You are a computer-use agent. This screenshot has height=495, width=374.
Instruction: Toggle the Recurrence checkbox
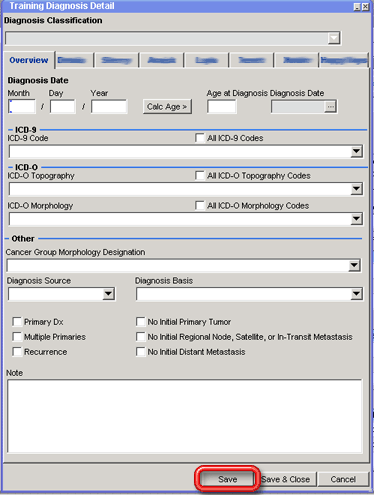pyautogui.click(x=17, y=352)
